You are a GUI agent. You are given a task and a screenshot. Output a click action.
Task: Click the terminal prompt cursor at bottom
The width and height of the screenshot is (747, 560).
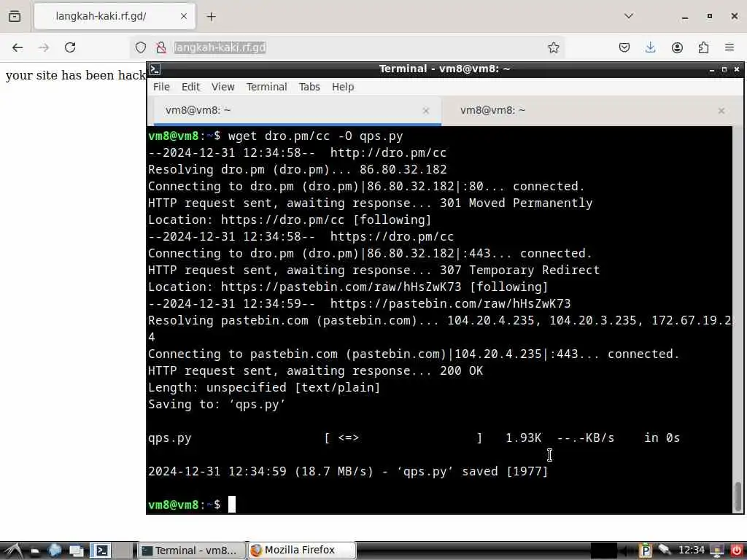click(231, 505)
